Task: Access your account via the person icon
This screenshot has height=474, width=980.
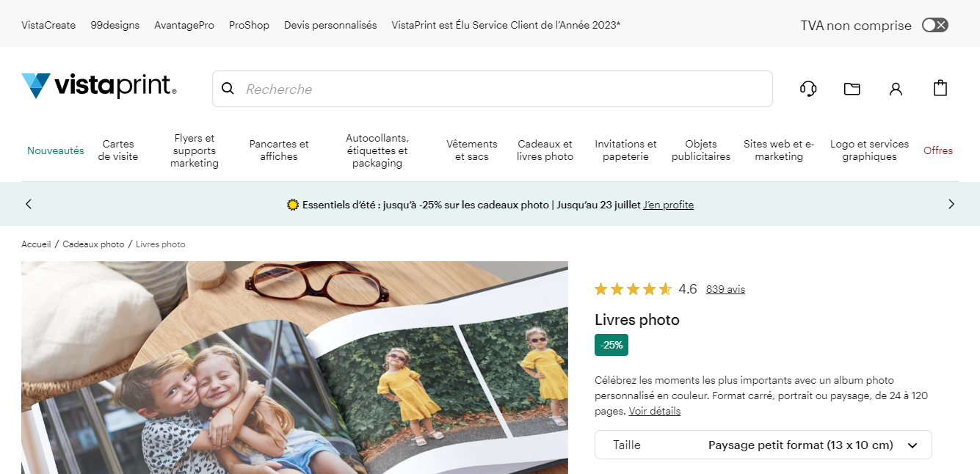Action: (896, 88)
